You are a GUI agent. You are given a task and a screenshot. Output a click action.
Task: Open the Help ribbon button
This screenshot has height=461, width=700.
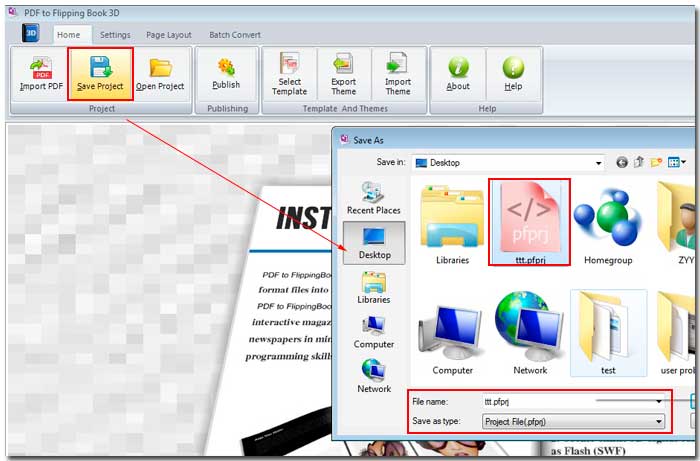513,74
